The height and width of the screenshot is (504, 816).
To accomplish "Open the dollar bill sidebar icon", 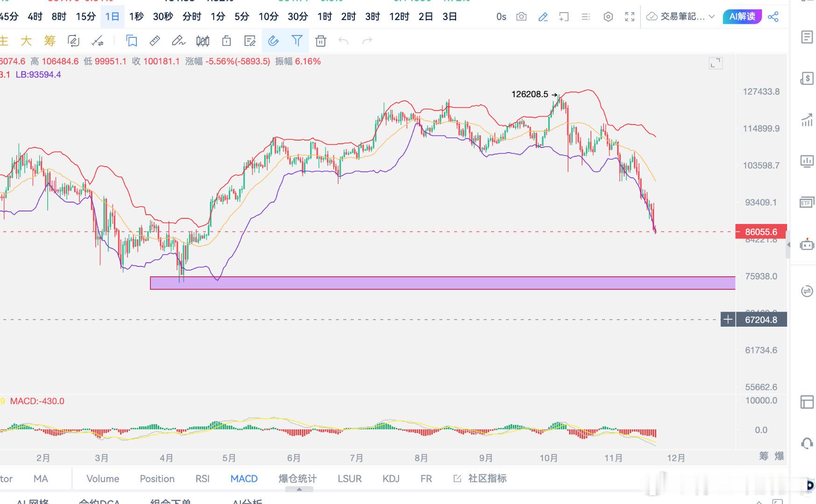I will point(807,78).
